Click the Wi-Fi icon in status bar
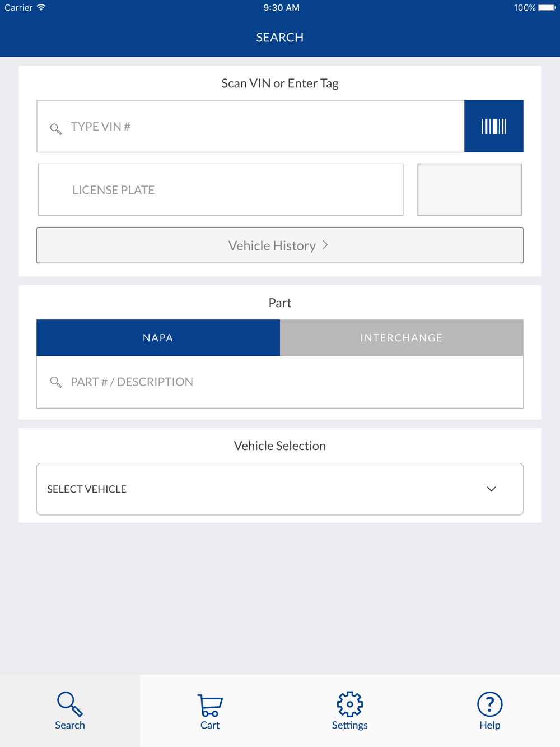The image size is (560, 747). [41, 7]
